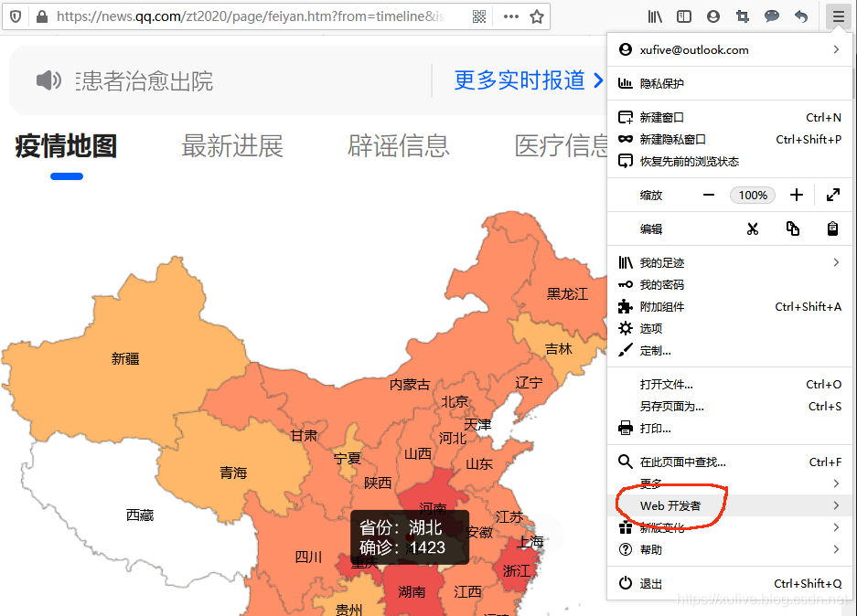Click 四川 province on map
The image size is (857, 616).
(x=308, y=557)
